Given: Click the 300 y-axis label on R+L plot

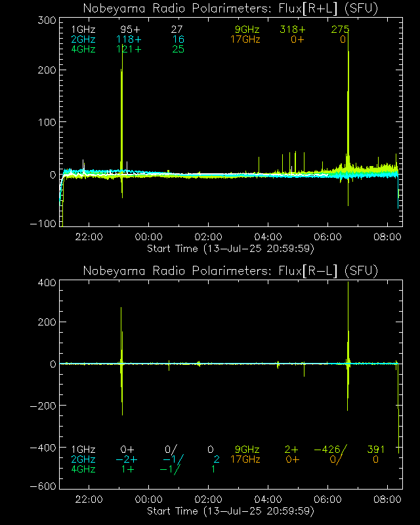Looking at the screenshot, I should 47,20.
